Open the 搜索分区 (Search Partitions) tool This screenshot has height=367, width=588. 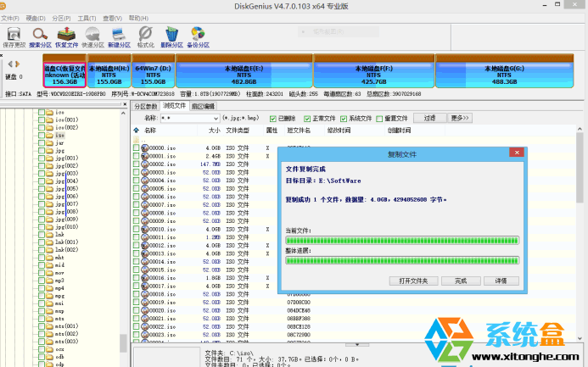coord(40,34)
